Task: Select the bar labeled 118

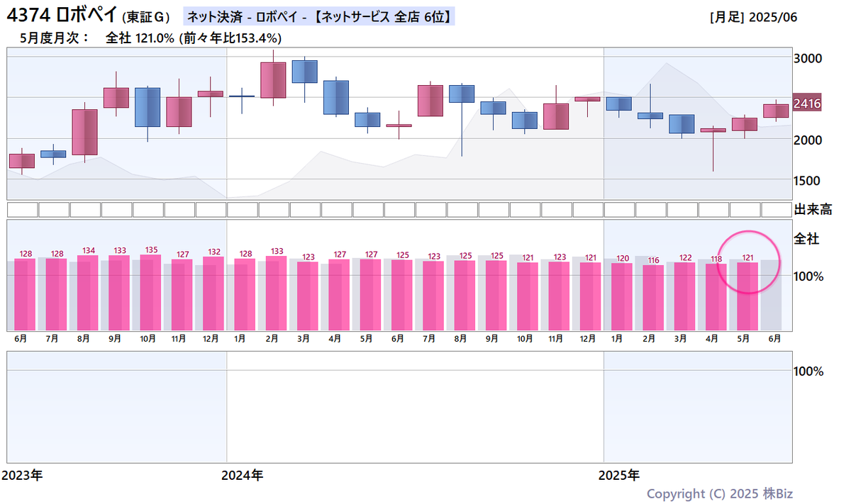Action: 716,297
